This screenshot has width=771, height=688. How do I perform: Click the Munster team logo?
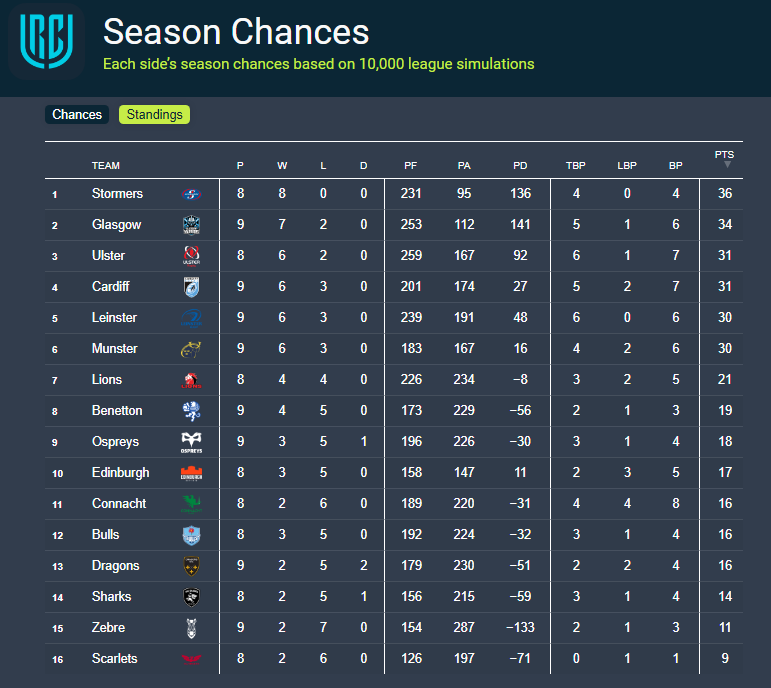coord(192,349)
